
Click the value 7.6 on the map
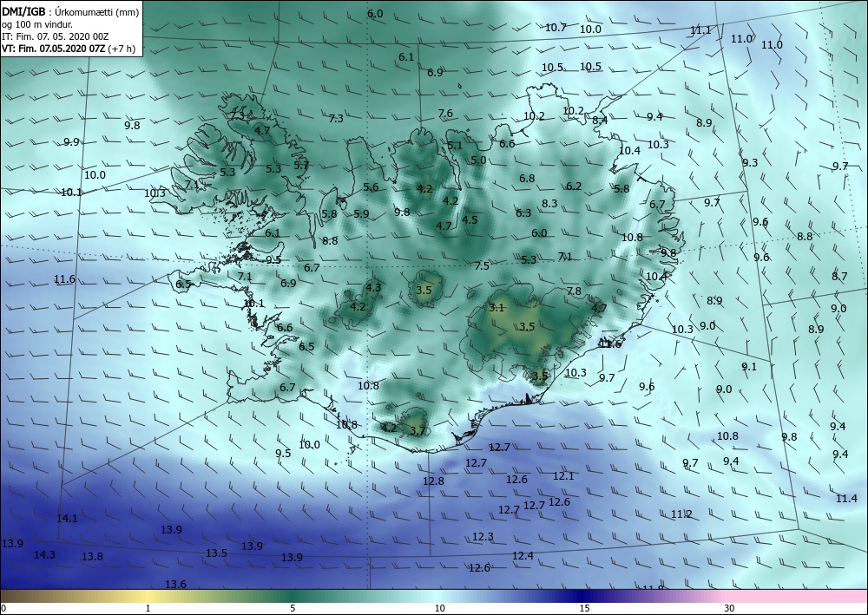445,114
